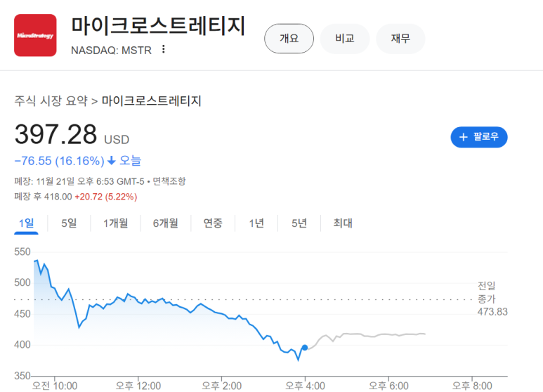The image size is (543, 392).
Task: Open the three-dot more options menu
Action: [x=164, y=49]
